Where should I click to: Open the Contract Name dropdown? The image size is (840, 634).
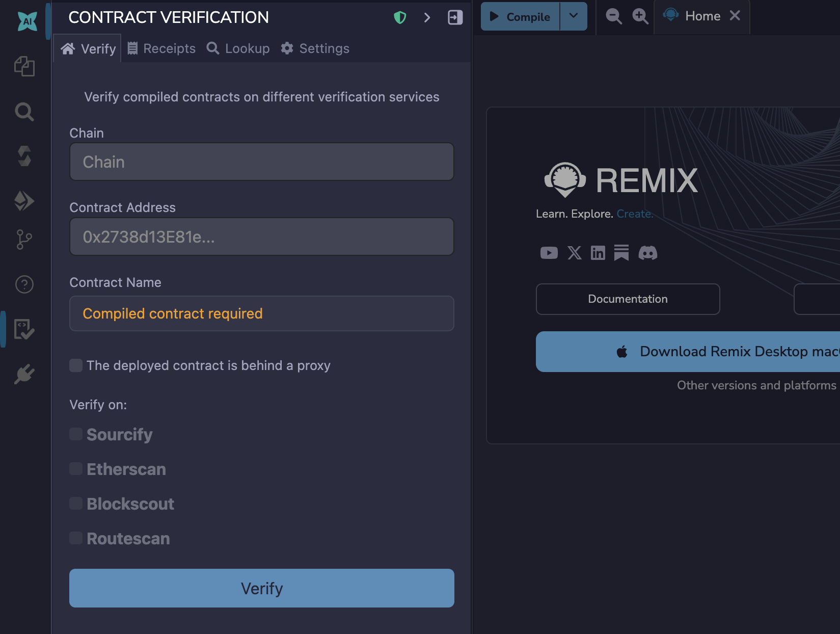(262, 313)
